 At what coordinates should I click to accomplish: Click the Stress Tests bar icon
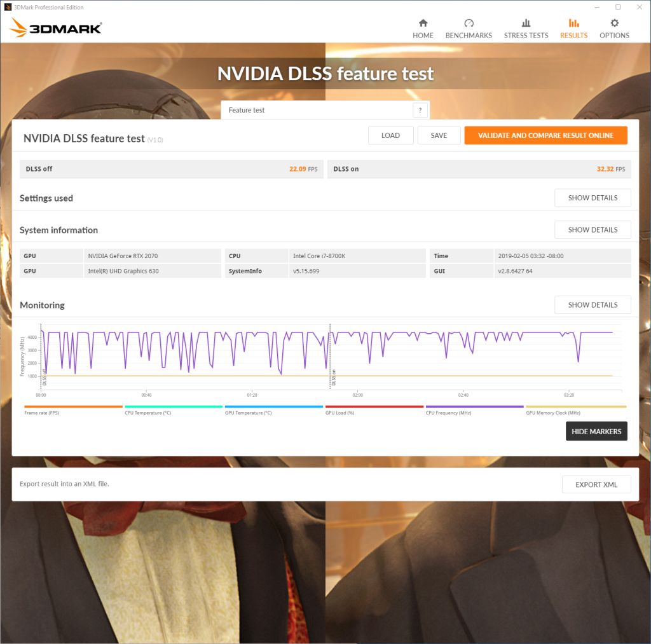[x=526, y=23]
